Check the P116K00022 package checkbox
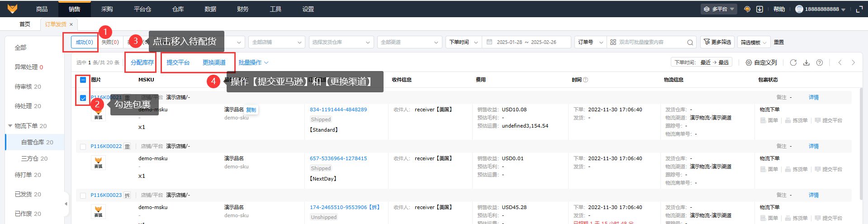Screen dimensions: 868x224 click(x=83, y=147)
